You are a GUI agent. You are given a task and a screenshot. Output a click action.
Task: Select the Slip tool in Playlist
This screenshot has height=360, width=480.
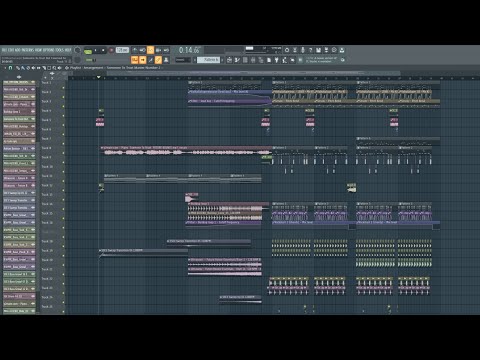(x=38, y=68)
